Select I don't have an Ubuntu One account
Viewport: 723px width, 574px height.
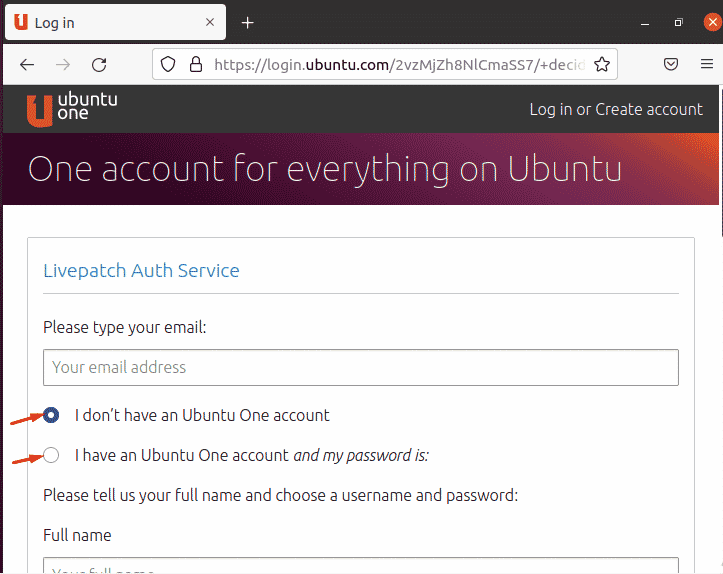click(x=51, y=415)
